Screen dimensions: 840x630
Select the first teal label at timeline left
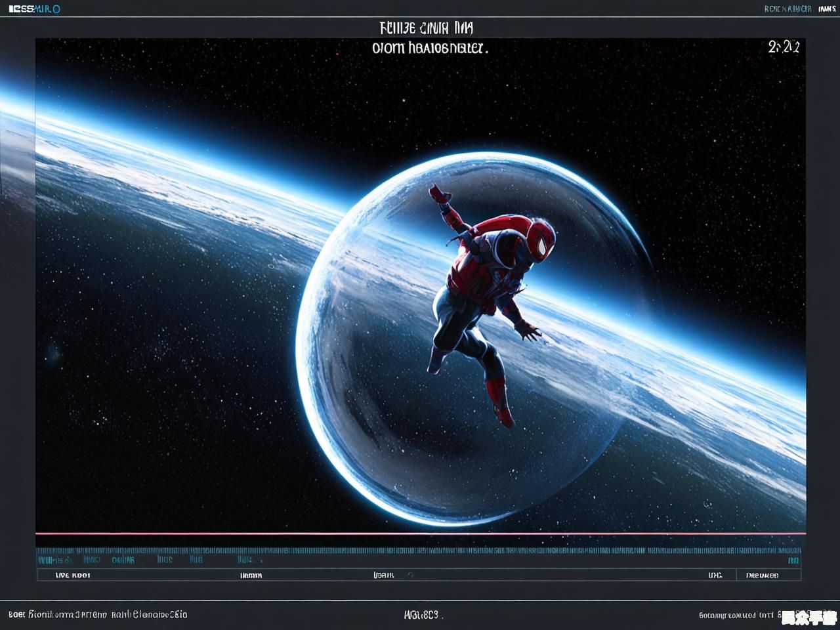tap(54, 560)
